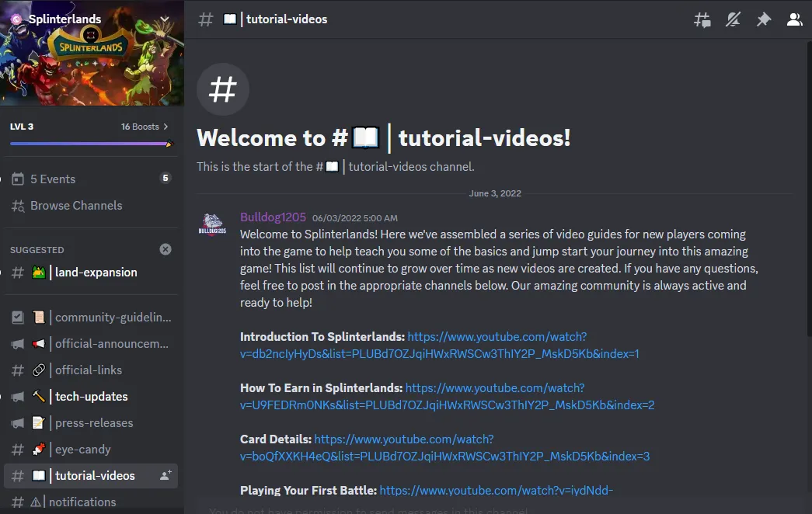Click the land-expansion channel emoji icon
This screenshot has height=514, width=812.
[x=39, y=273]
